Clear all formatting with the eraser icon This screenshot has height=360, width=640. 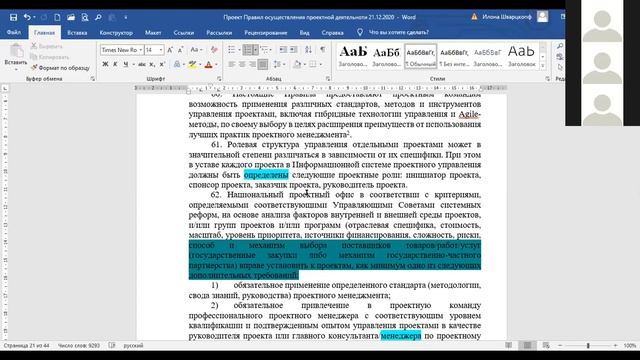(x=214, y=50)
